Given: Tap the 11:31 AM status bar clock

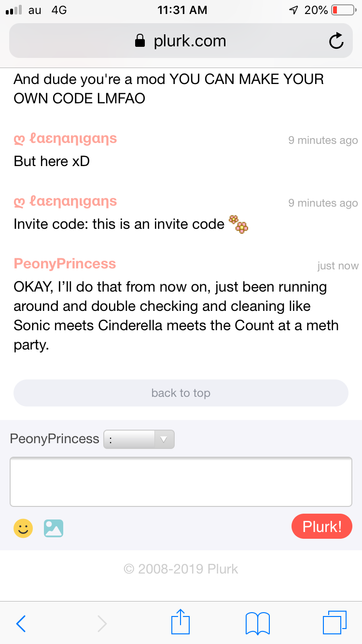Looking at the screenshot, I should 182,10.
